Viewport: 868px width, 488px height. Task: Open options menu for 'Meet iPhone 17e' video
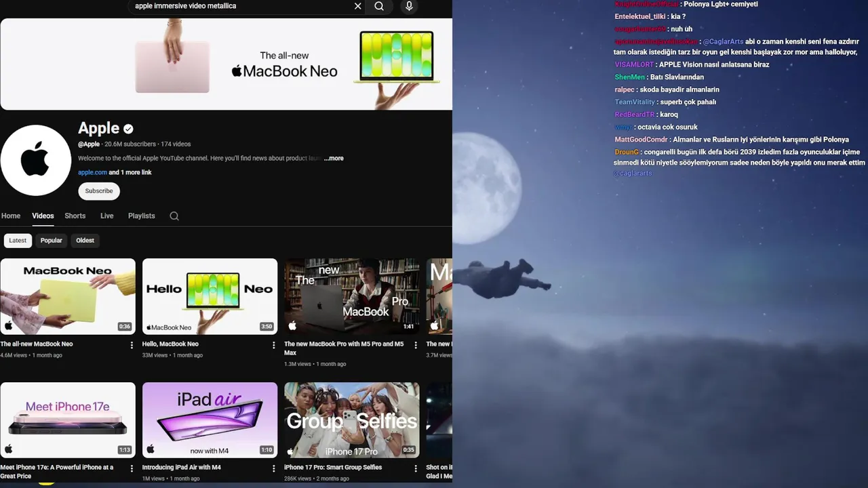pyautogui.click(x=132, y=468)
